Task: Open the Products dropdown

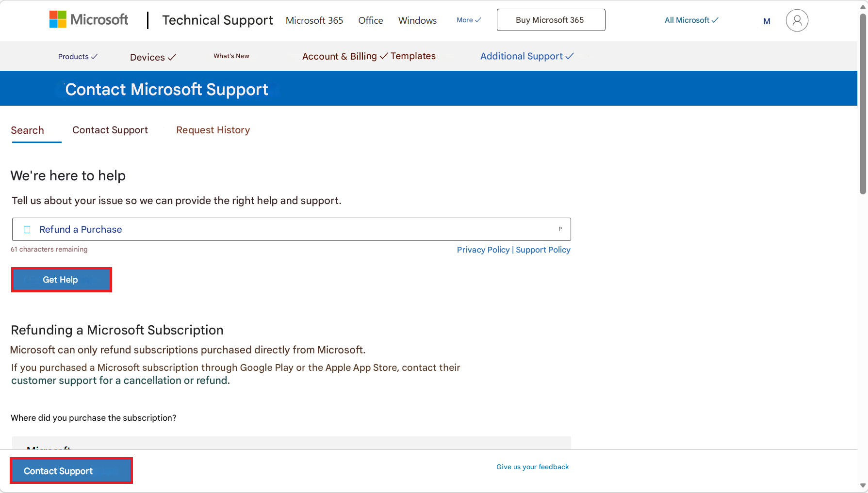Action: pyautogui.click(x=77, y=56)
